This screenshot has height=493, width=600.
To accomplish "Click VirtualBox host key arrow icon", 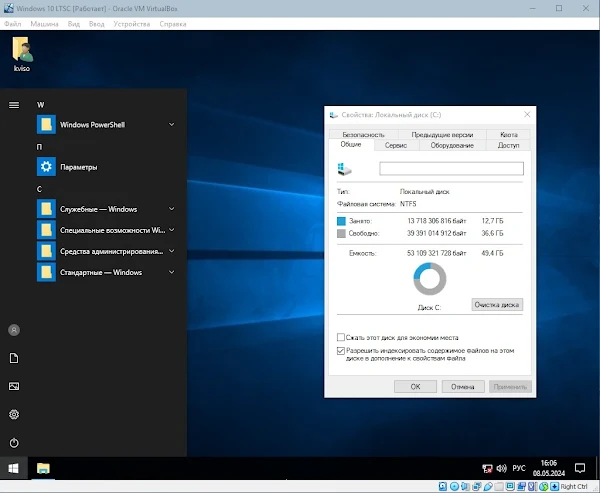I will tap(554, 486).
